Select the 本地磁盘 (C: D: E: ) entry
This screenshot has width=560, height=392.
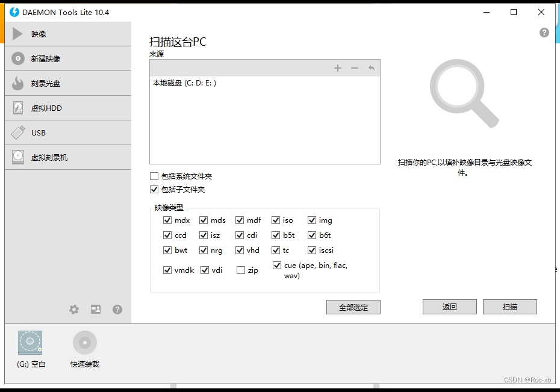[x=184, y=83]
